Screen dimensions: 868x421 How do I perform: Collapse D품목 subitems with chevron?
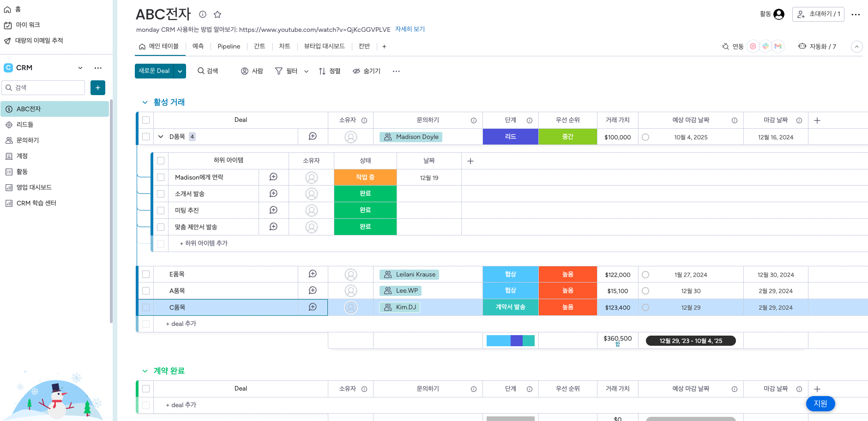point(161,137)
